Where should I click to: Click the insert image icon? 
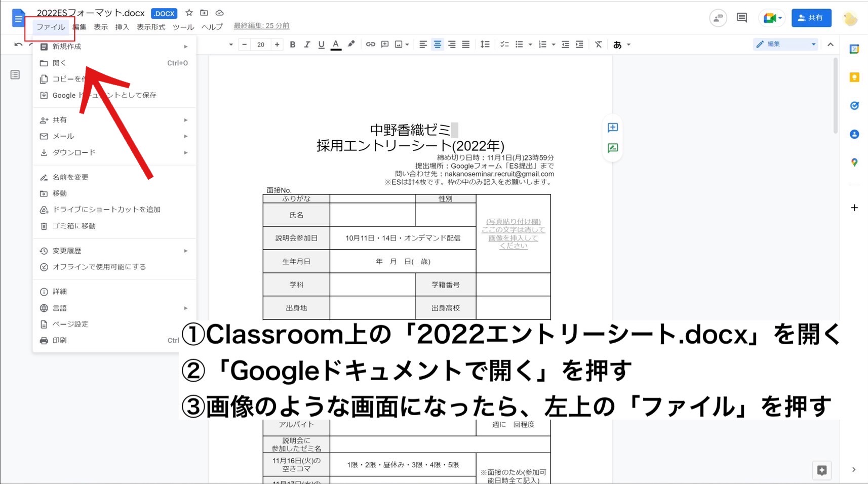tap(399, 45)
